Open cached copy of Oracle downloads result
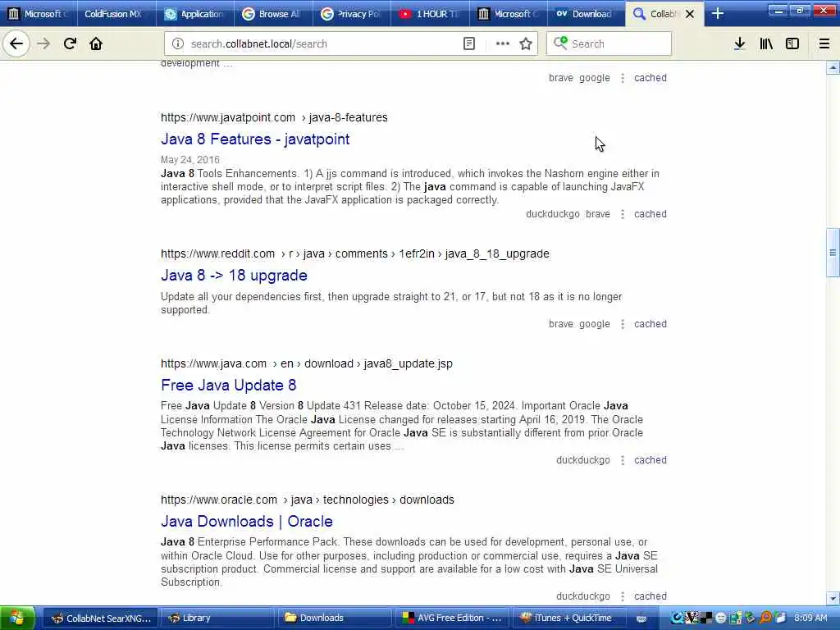Viewport: 840px width, 630px height. point(651,596)
